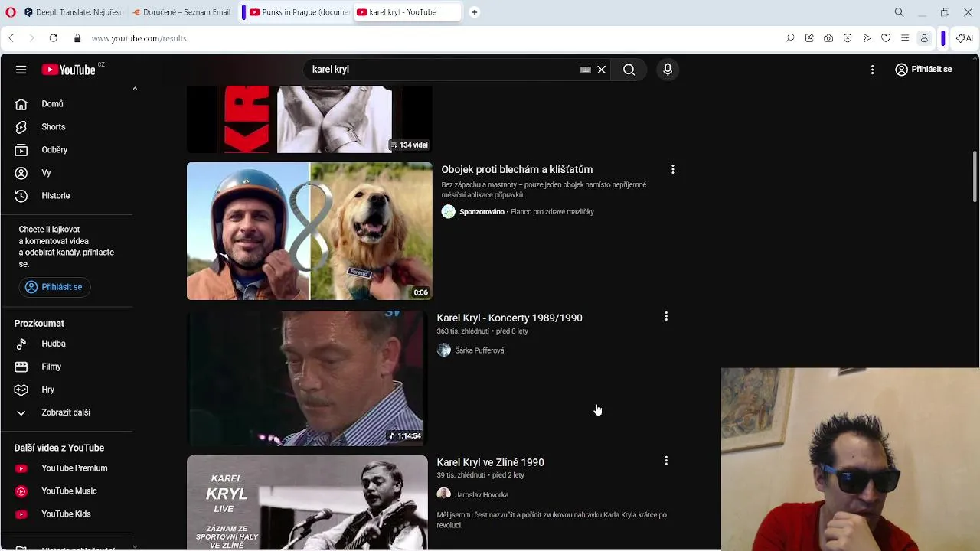The height and width of the screenshot is (551, 980).
Task: Click the page vertical scrollbar
Action: coord(975,176)
